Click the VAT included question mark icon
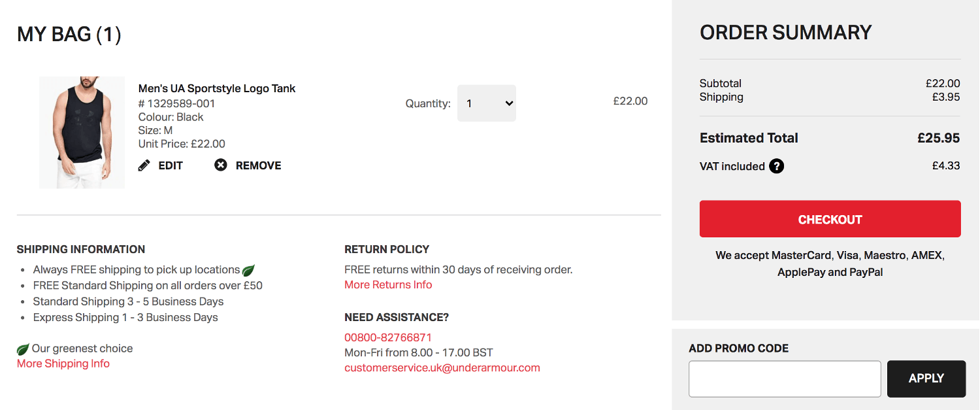Image resolution: width=980 pixels, height=410 pixels. (776, 166)
